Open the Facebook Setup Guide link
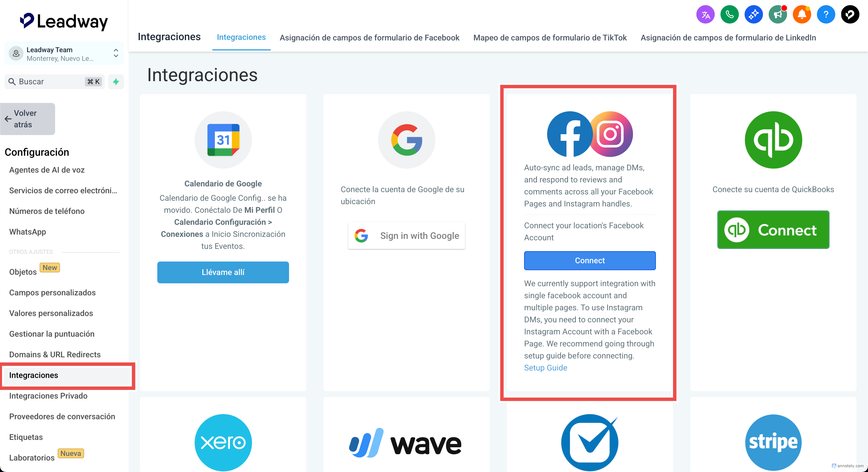The image size is (868, 472). [546, 368]
